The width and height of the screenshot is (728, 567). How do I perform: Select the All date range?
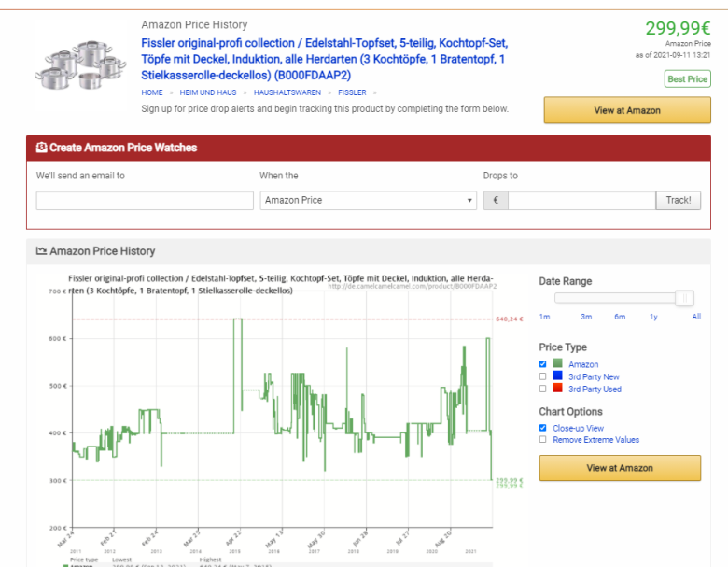(696, 317)
